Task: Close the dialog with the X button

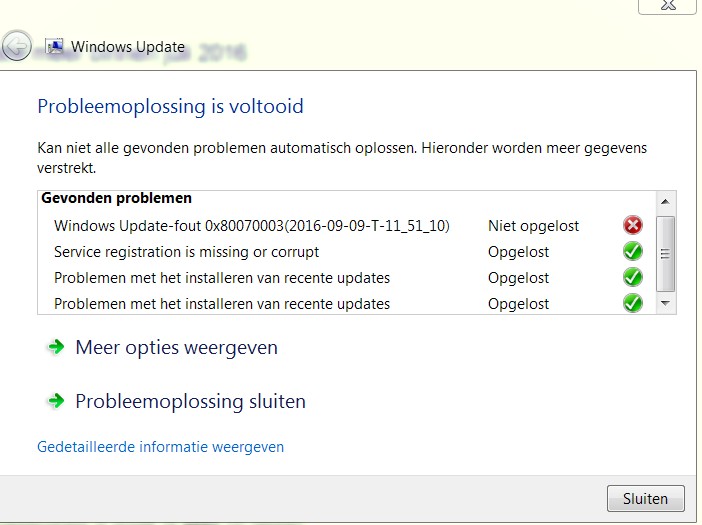Action: point(668,6)
